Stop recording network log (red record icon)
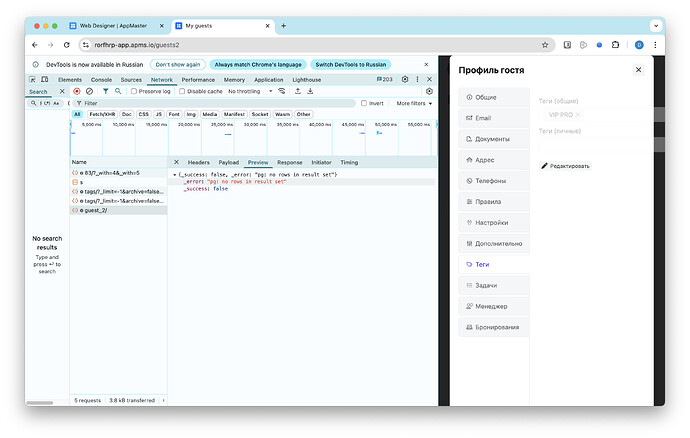690x438 pixels. pos(77,91)
